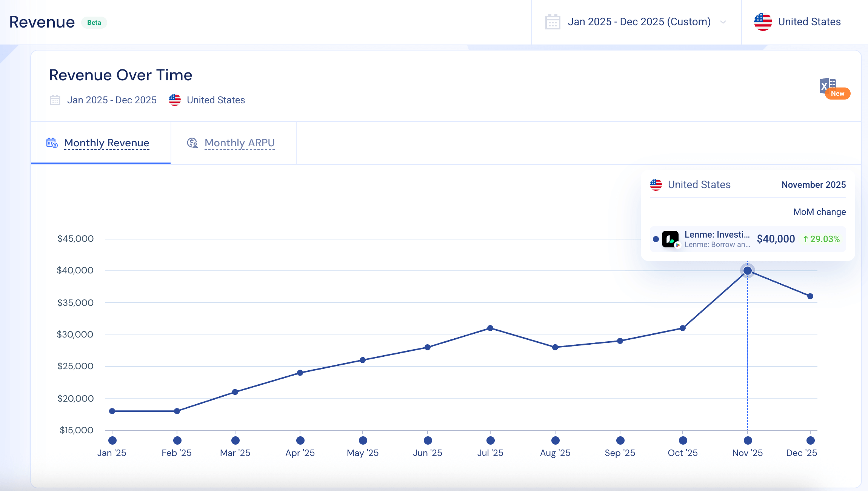868x491 pixels.
Task: Click the US flag icon in the header
Action: click(x=763, y=22)
